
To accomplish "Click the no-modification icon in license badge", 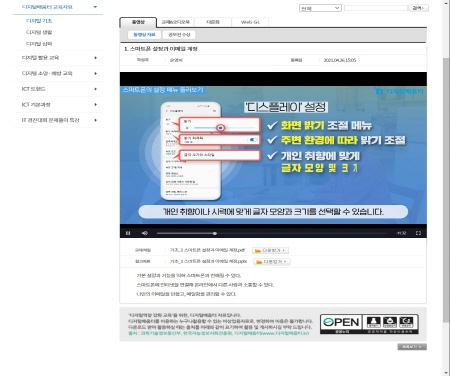I will click(x=406, y=322).
